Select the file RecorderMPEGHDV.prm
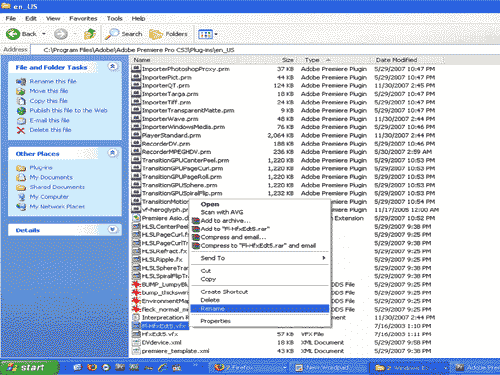 point(176,152)
